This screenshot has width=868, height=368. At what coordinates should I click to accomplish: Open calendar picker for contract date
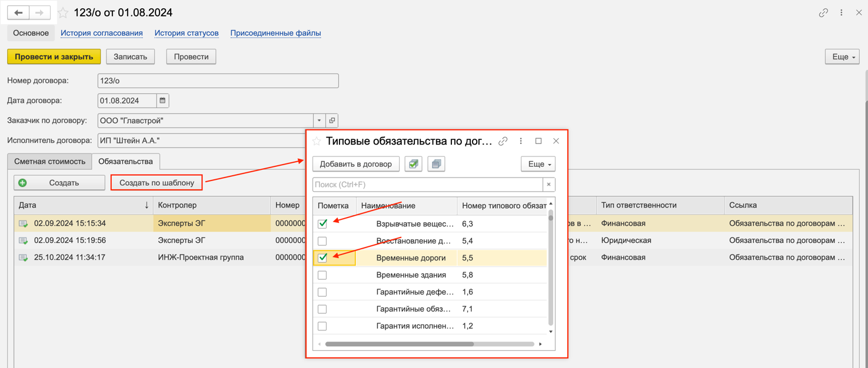click(x=162, y=101)
